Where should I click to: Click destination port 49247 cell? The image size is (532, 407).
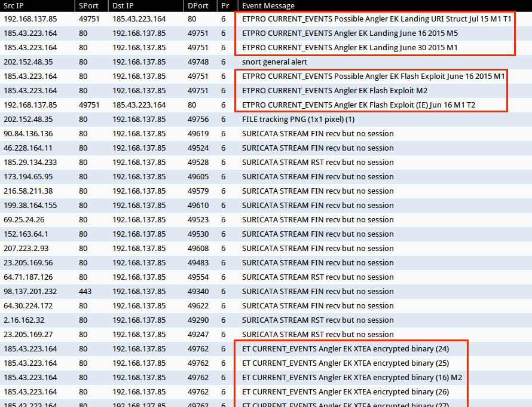[x=198, y=335]
